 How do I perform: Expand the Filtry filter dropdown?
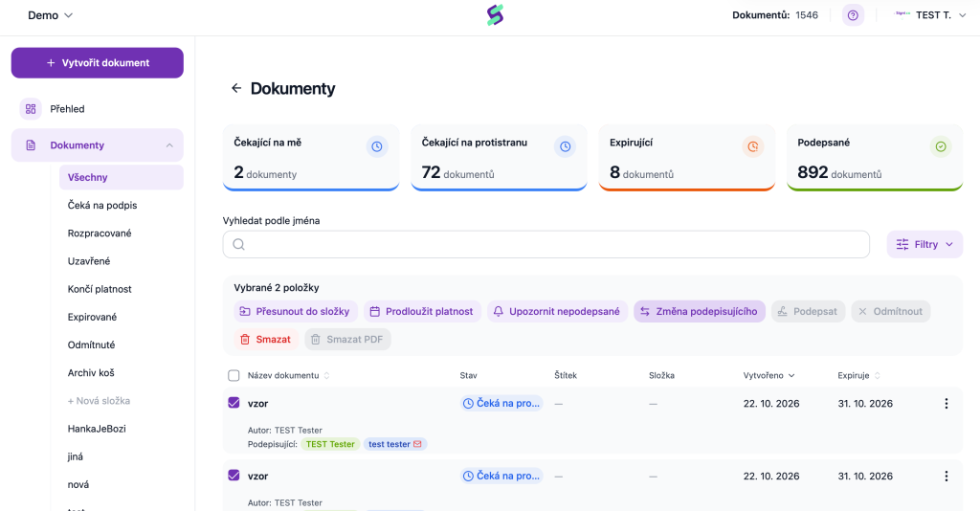click(924, 244)
